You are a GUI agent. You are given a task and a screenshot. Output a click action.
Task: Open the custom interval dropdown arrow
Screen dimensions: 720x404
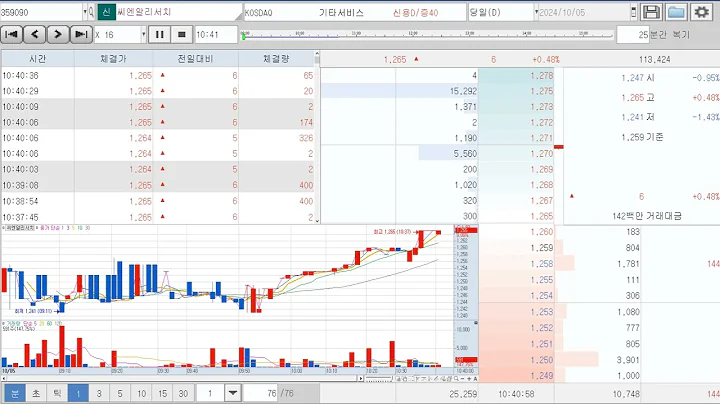point(233,393)
